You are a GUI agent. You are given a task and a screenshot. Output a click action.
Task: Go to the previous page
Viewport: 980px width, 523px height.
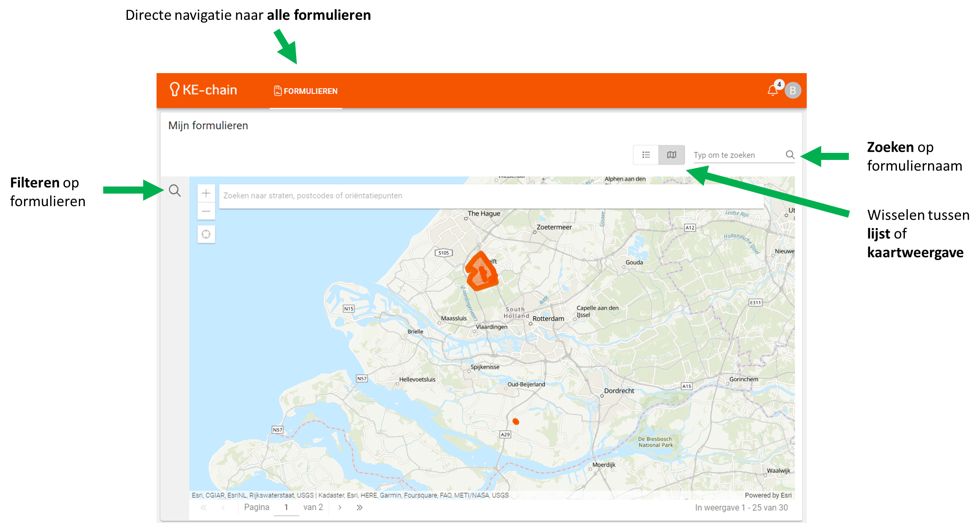223,507
